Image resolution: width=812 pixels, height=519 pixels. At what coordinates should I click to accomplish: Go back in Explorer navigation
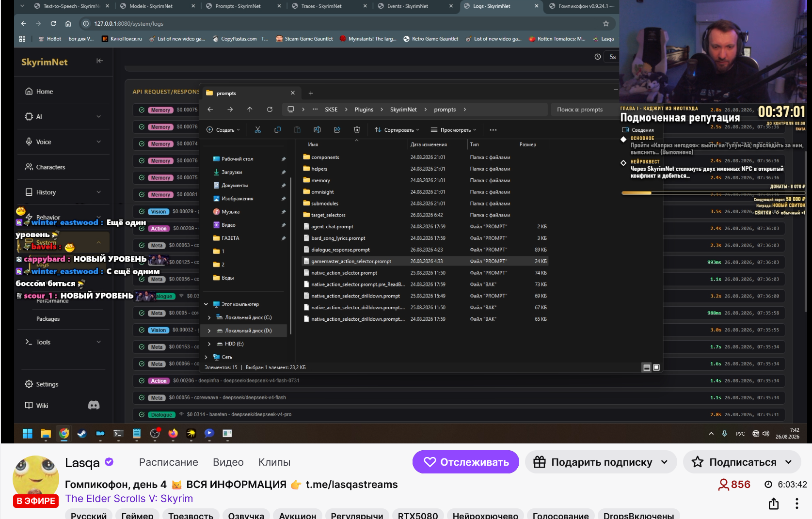click(210, 110)
